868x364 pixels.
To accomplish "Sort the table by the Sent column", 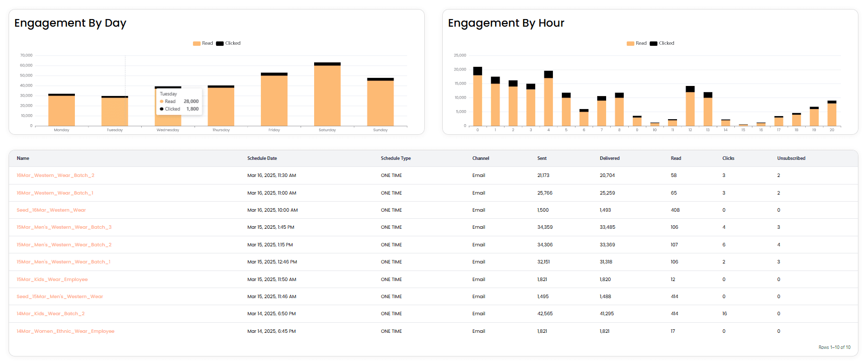I will coord(542,158).
